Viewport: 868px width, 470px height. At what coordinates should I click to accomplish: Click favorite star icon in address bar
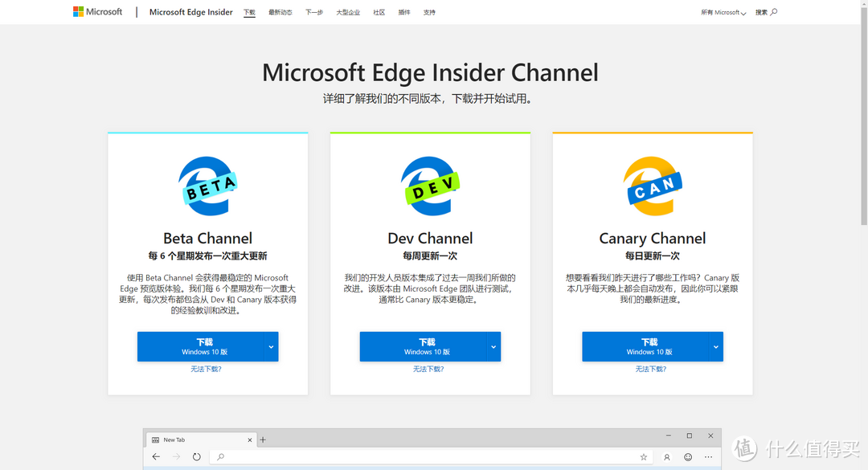click(643, 456)
